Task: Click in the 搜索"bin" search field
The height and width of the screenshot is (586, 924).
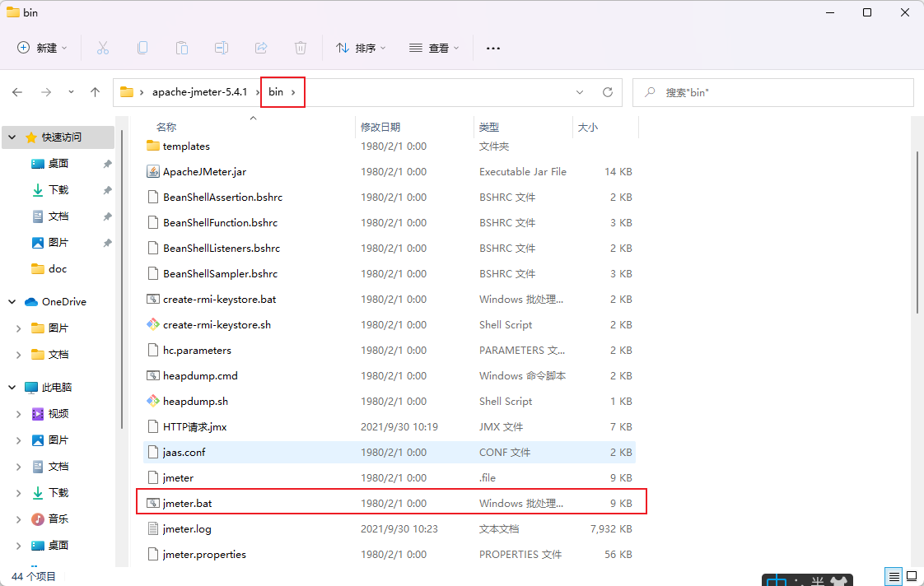Action: [x=772, y=92]
